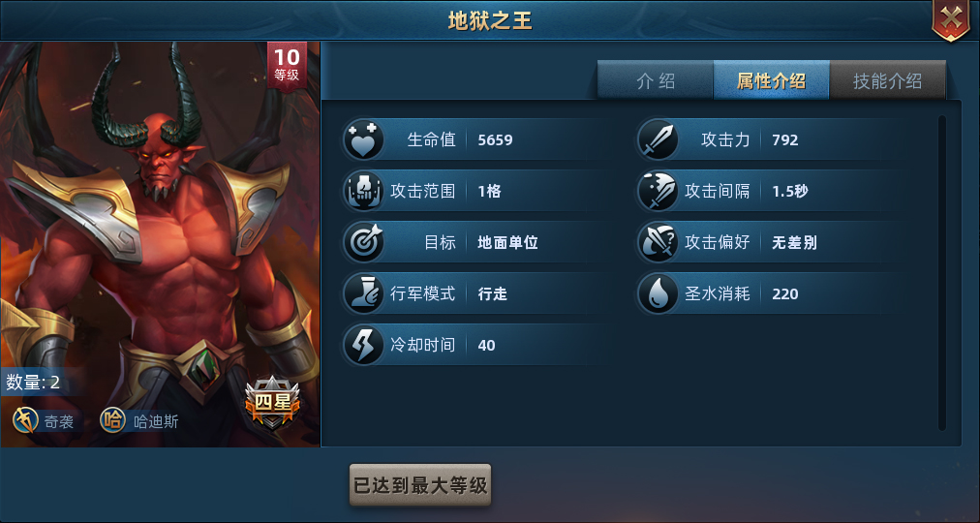Click the sword icon for 攻击力

click(658, 139)
